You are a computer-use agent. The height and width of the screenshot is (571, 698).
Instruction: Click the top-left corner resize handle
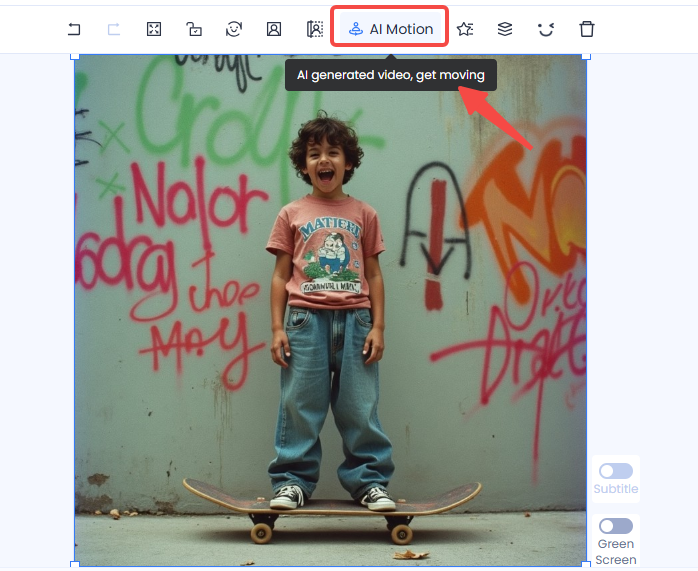(x=75, y=55)
